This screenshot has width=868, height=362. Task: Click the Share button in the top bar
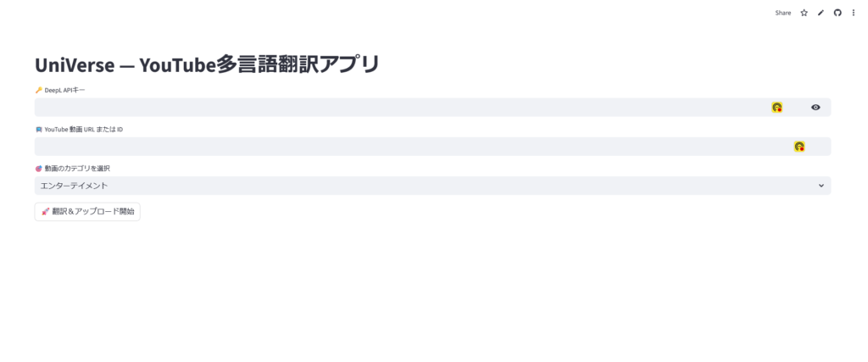coord(782,13)
